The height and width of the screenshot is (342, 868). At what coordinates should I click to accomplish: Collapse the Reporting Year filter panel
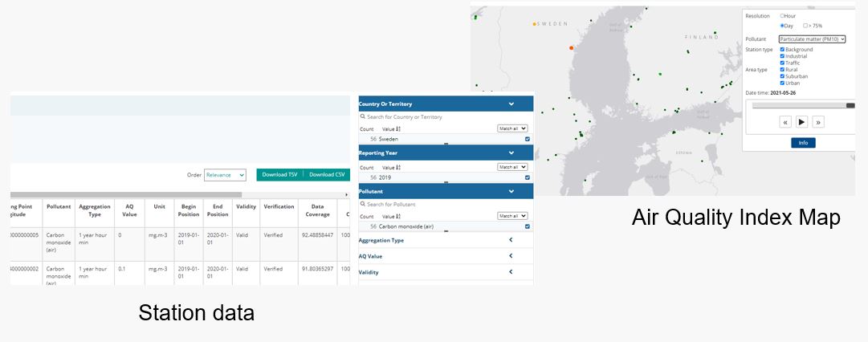coord(511,153)
